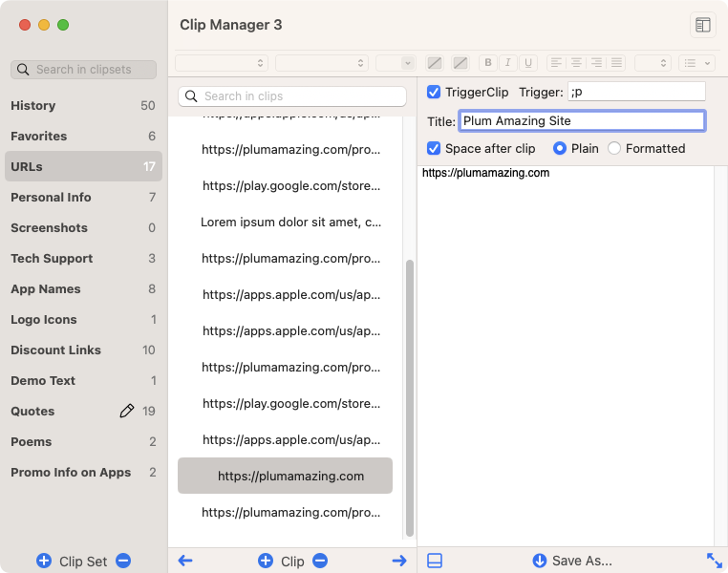Go to next clip with right arrow
The height and width of the screenshot is (573, 728).
[x=398, y=561]
